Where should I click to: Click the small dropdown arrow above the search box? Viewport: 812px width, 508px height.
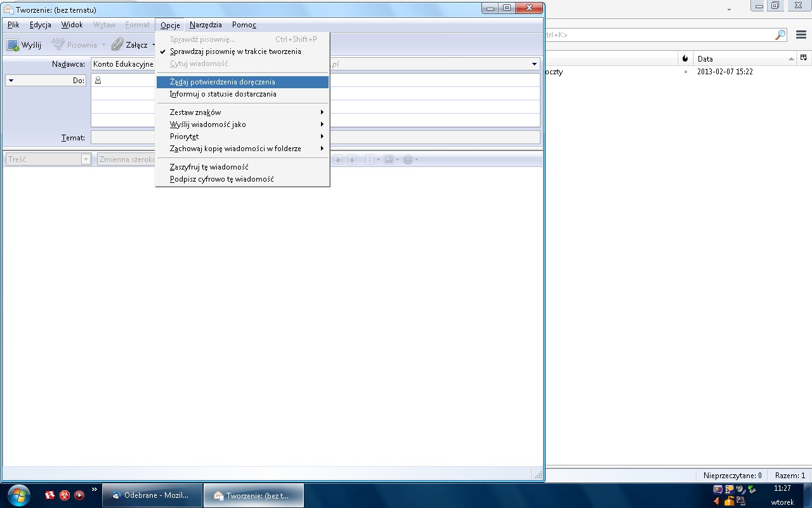(729, 10)
